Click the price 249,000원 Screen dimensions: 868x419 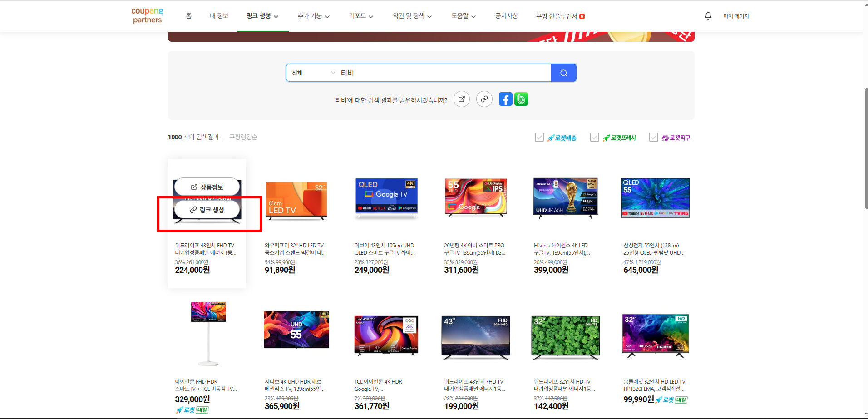(372, 270)
